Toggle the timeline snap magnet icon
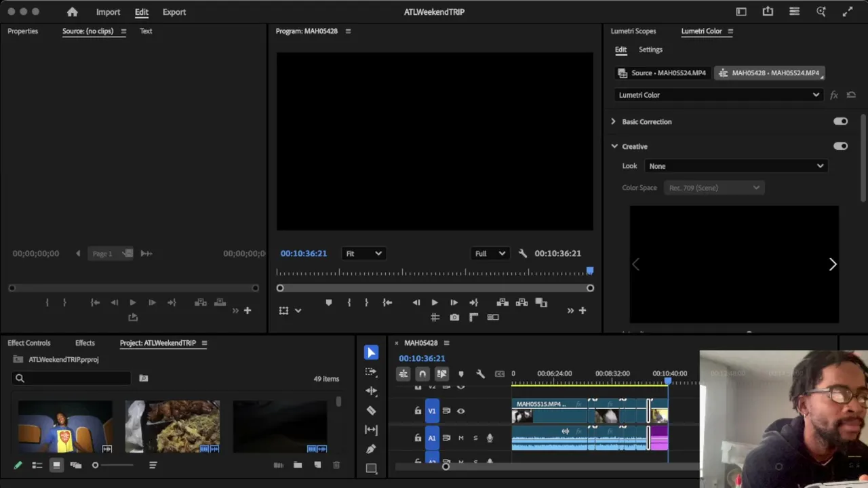 [422, 373]
